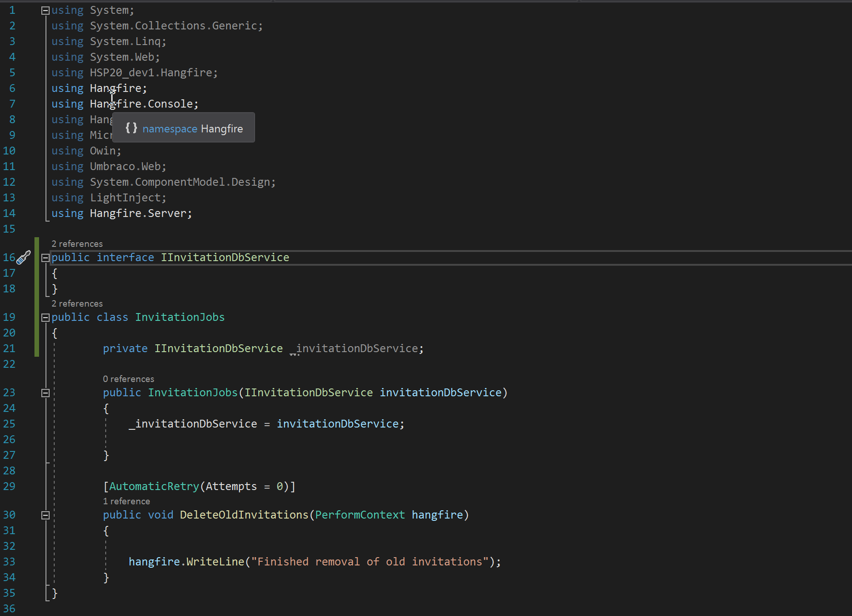Click the interface name IInvitationDbService on line 16
The width and height of the screenshot is (852, 616).
pyautogui.click(x=225, y=257)
